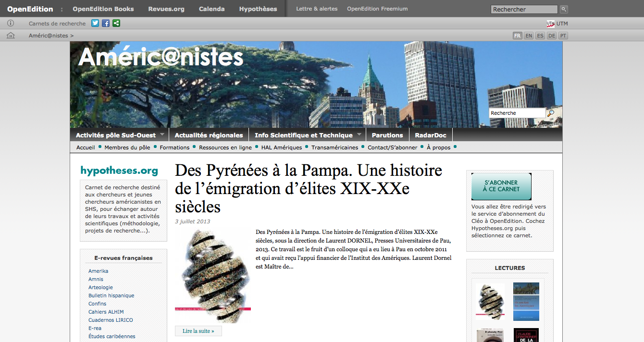The width and height of the screenshot is (644, 342).
Task: Open Membres du pôle page
Action: 127,147
